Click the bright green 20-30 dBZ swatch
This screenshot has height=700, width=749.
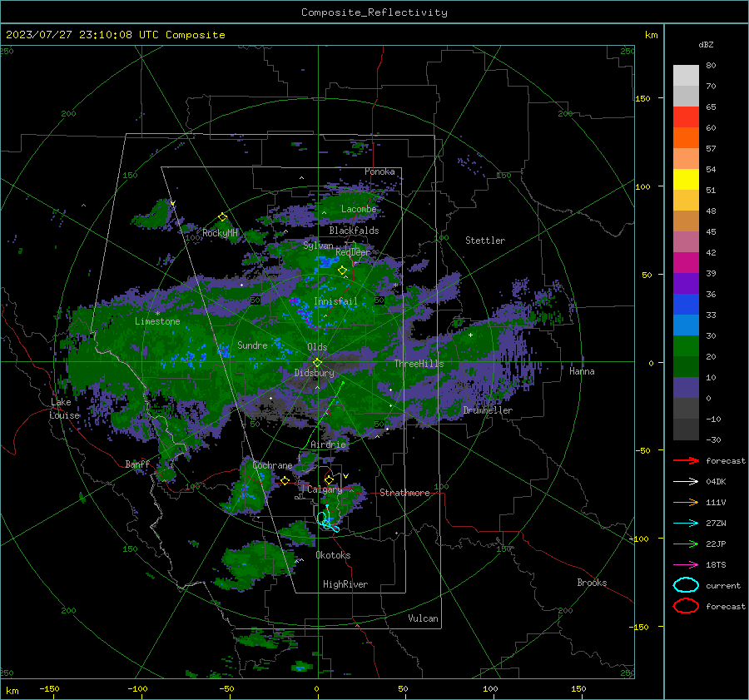pos(686,346)
